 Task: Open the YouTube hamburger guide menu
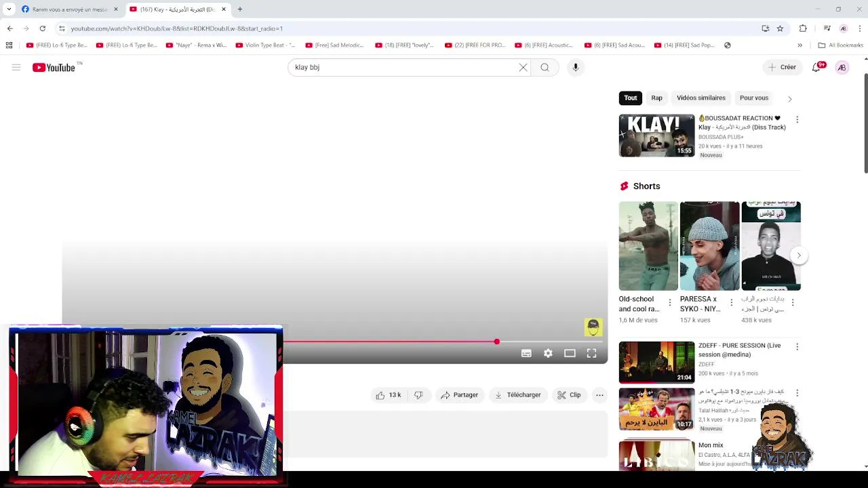(x=16, y=67)
